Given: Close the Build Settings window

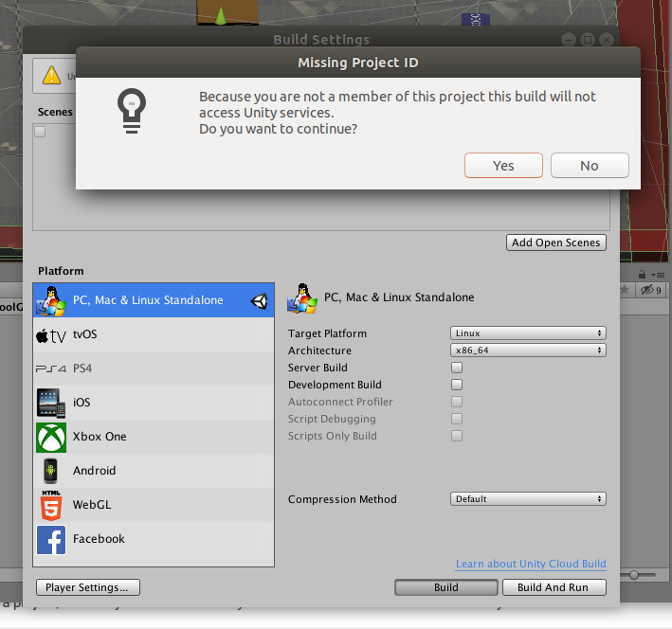Looking at the screenshot, I should pyautogui.click(x=607, y=40).
